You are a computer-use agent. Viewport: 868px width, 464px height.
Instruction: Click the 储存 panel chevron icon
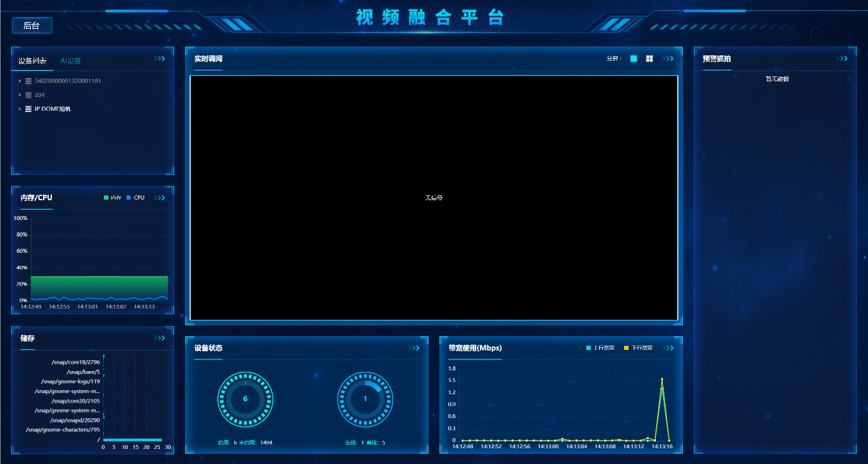[x=160, y=339]
